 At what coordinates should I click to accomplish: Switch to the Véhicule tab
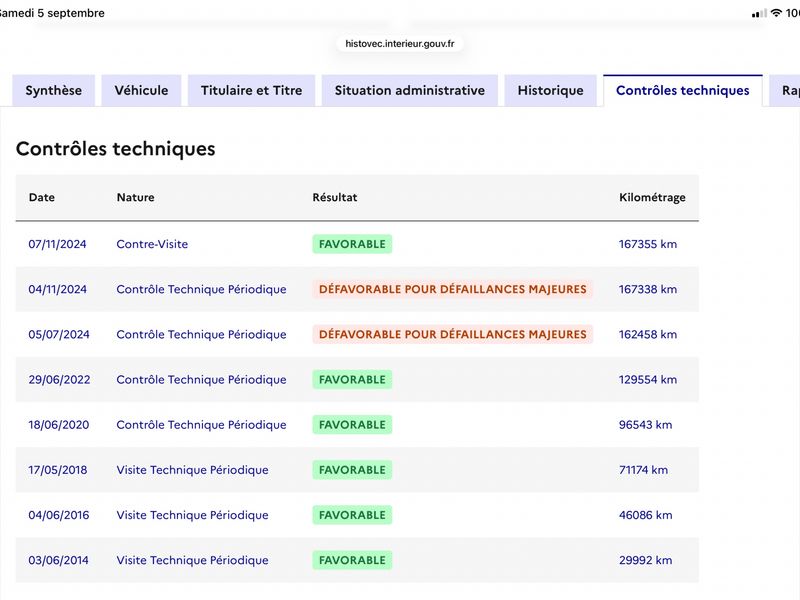click(x=141, y=90)
